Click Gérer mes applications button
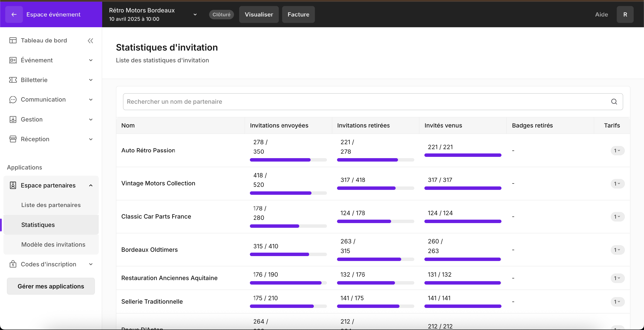 [51, 286]
